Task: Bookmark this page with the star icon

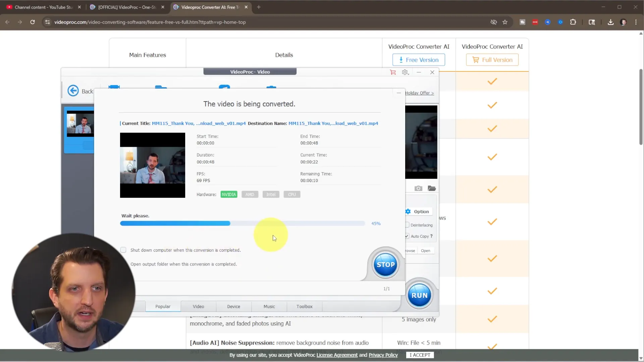Action: (505, 22)
